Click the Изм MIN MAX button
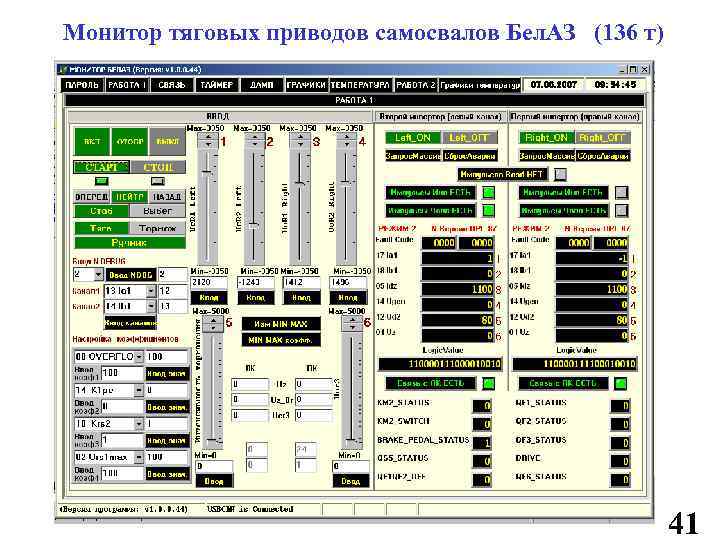The height and width of the screenshot is (540, 720). pyautogui.click(x=281, y=324)
